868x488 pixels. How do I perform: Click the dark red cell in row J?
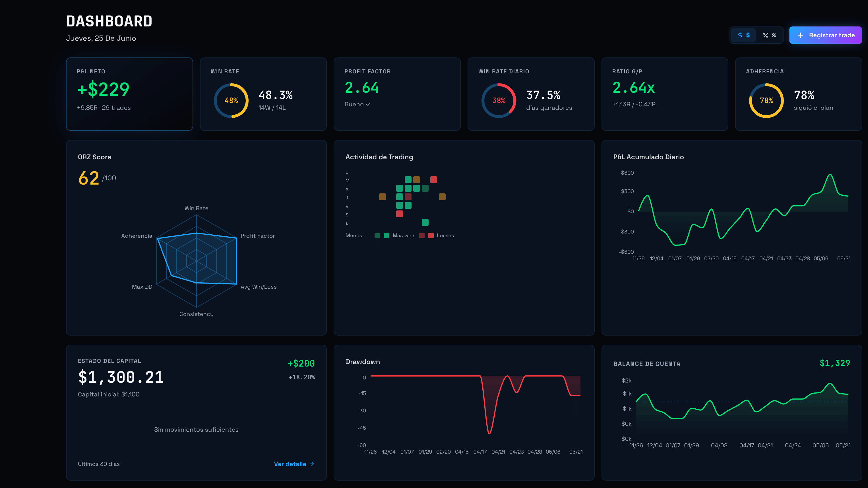click(408, 197)
